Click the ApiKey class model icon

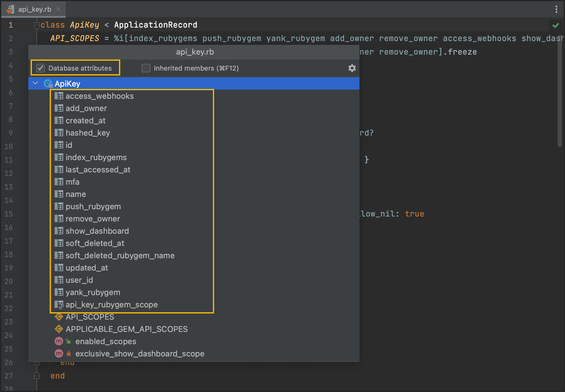(x=48, y=84)
